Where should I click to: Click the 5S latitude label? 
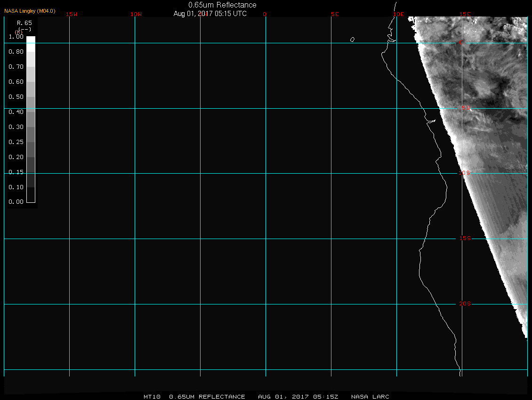[465, 108]
